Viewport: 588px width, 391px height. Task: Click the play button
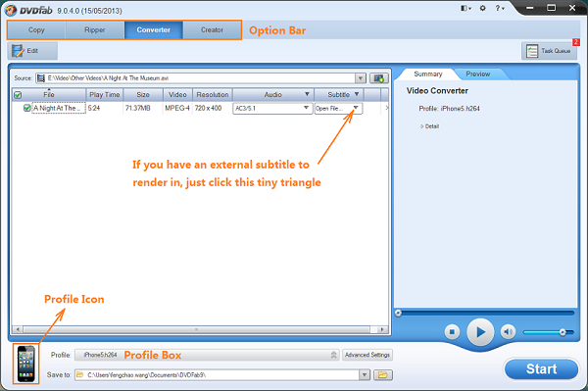tap(480, 332)
